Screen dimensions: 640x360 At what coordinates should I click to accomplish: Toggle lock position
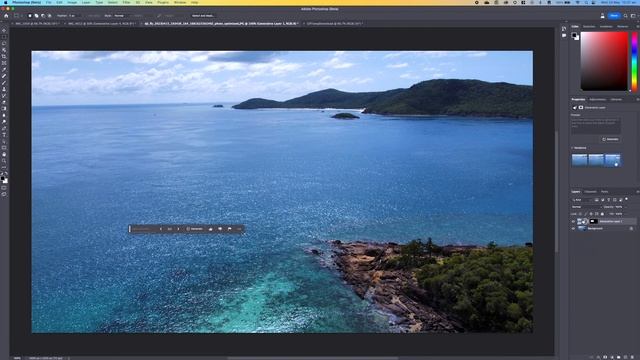click(591, 214)
